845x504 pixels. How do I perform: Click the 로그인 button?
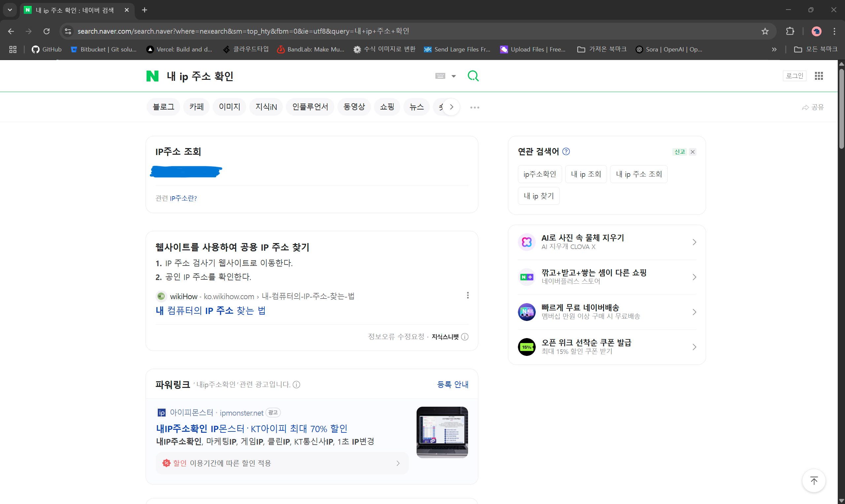(794, 76)
